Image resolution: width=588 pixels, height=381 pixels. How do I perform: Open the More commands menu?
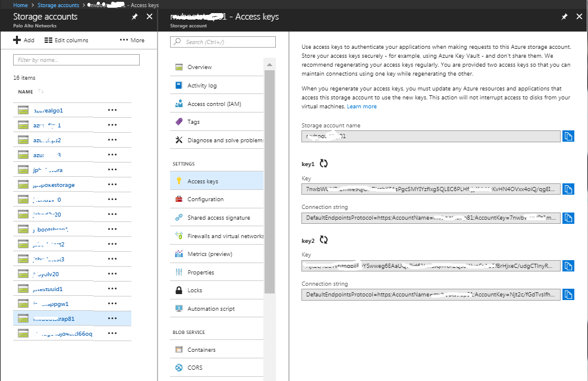132,40
